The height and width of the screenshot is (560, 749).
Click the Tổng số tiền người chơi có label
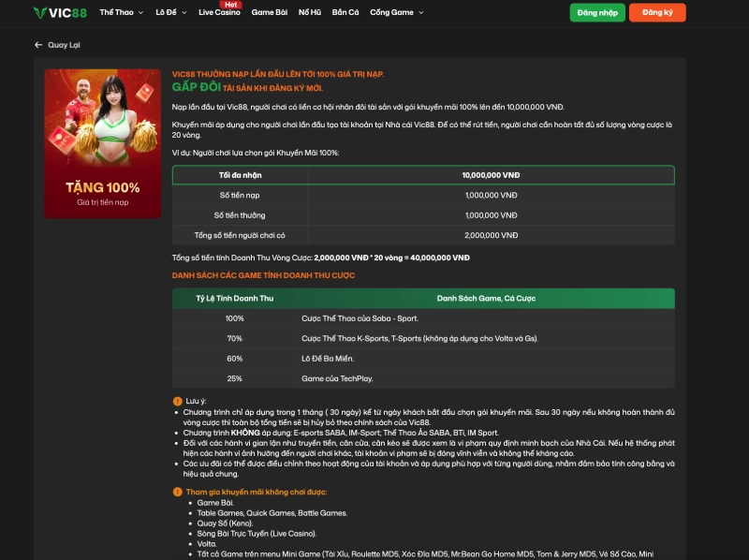[240, 236]
